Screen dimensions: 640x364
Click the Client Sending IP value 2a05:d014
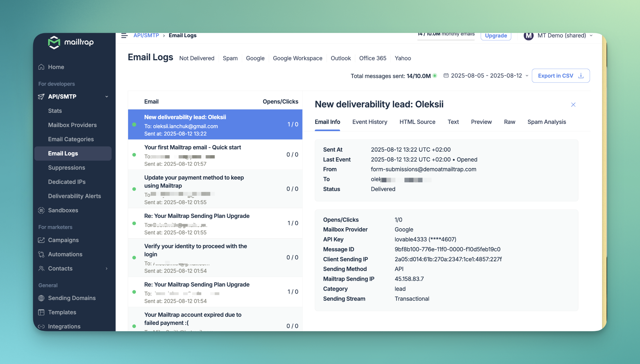point(448,259)
